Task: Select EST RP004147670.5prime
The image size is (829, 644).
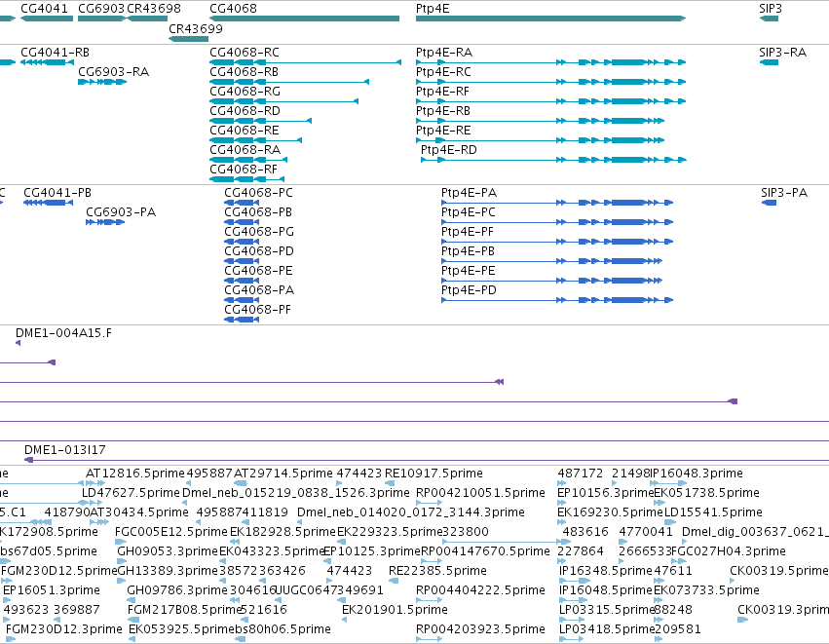Action: click(x=485, y=551)
